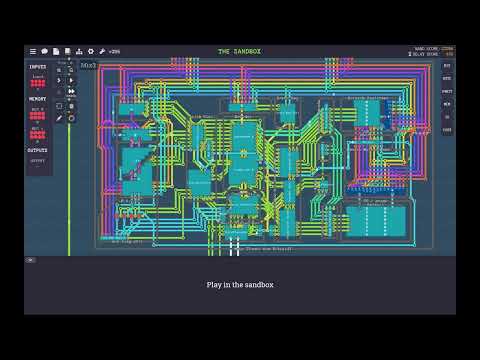Click the document page icon in top toolbar
Image resolution: width=480 pixels, height=360 pixels.
(x=56, y=51)
